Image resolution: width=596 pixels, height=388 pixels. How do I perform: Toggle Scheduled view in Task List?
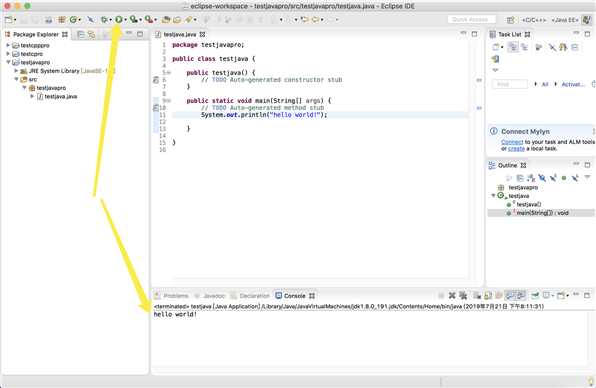coord(525,47)
